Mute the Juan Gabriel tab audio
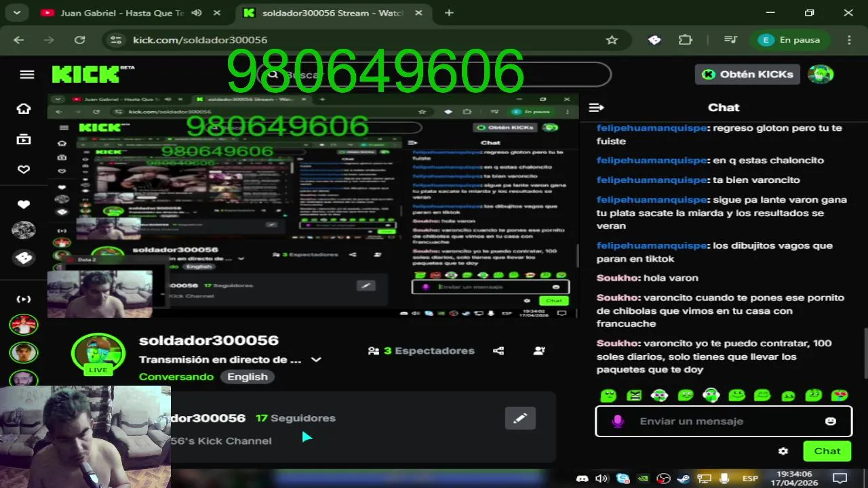Viewport: 868px width, 488px height. pos(197,13)
